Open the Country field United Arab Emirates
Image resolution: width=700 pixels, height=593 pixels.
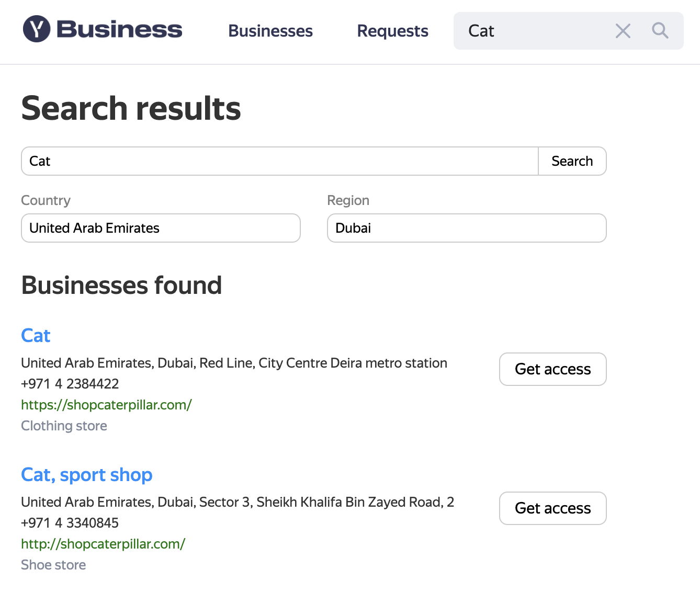pyautogui.click(x=161, y=228)
